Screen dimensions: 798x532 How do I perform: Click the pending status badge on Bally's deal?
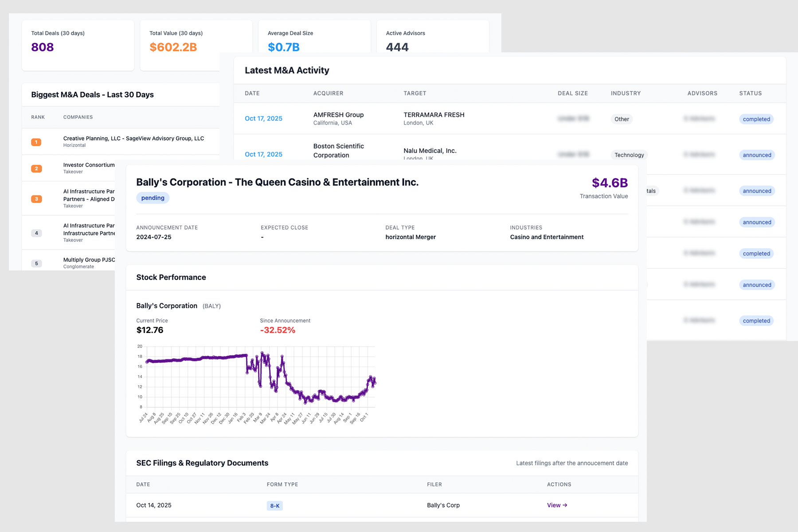click(x=153, y=198)
